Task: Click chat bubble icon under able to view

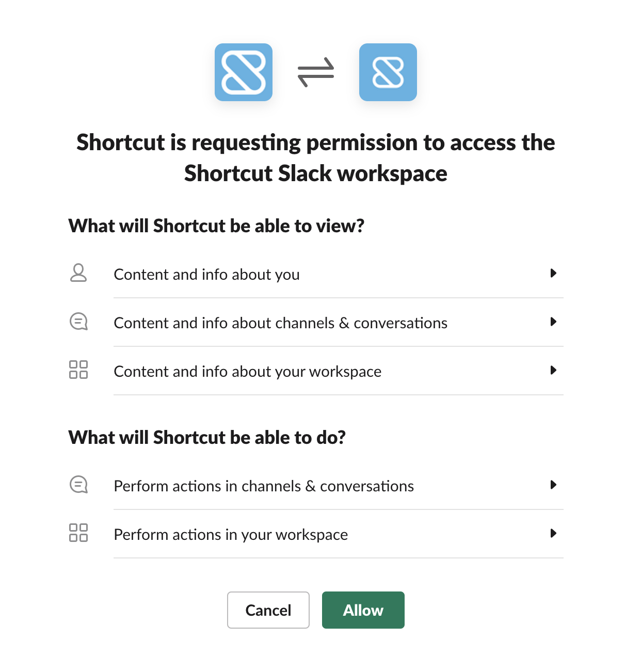Action: [78, 322]
